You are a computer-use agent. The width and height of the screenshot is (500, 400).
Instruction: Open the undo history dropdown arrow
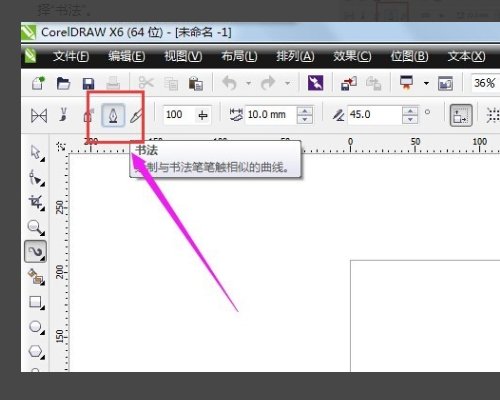[249, 83]
